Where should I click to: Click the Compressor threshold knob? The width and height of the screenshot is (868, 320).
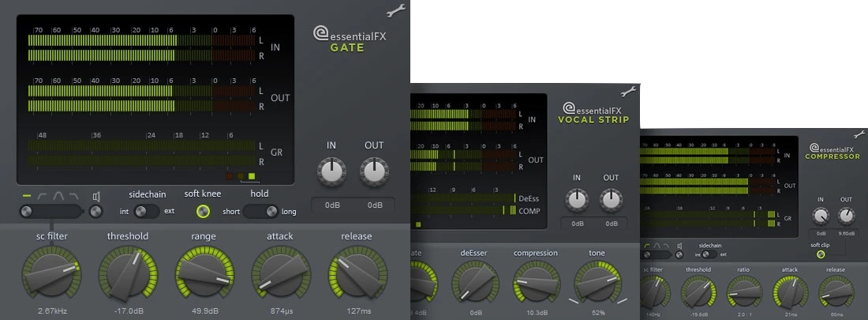click(698, 292)
